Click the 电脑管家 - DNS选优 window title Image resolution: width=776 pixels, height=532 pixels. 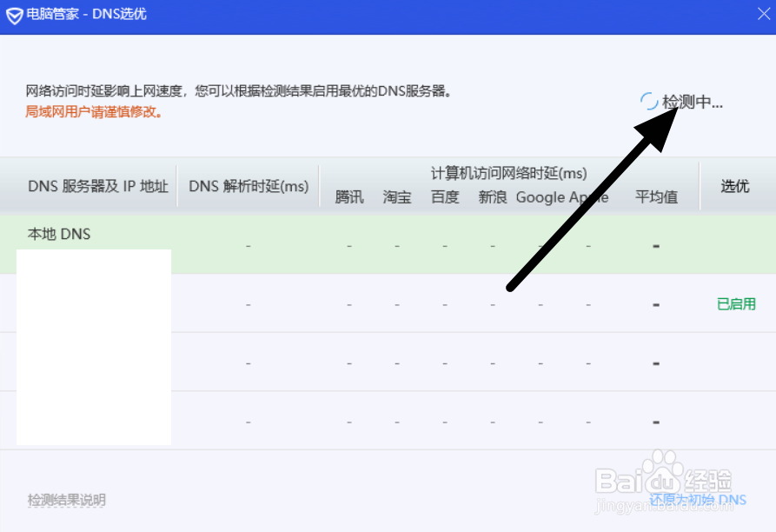86,14
